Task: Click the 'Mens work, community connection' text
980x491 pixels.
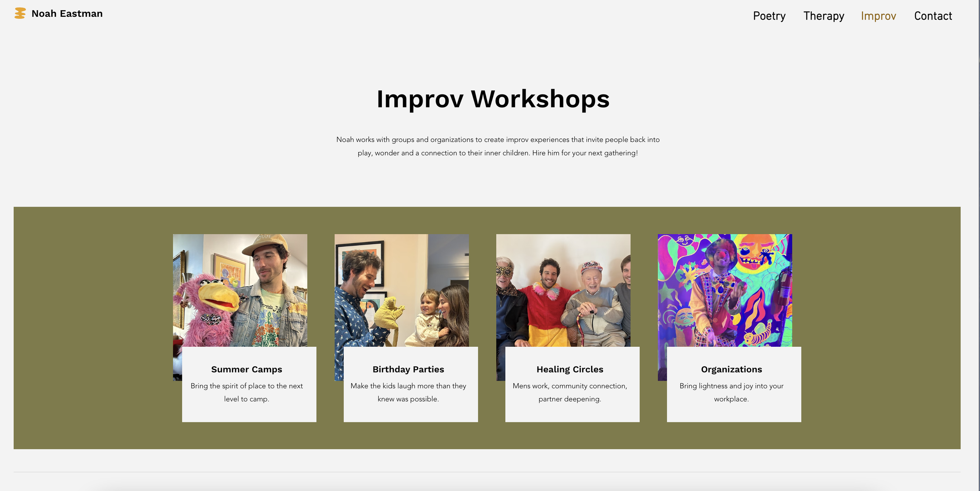Action: [570, 392]
